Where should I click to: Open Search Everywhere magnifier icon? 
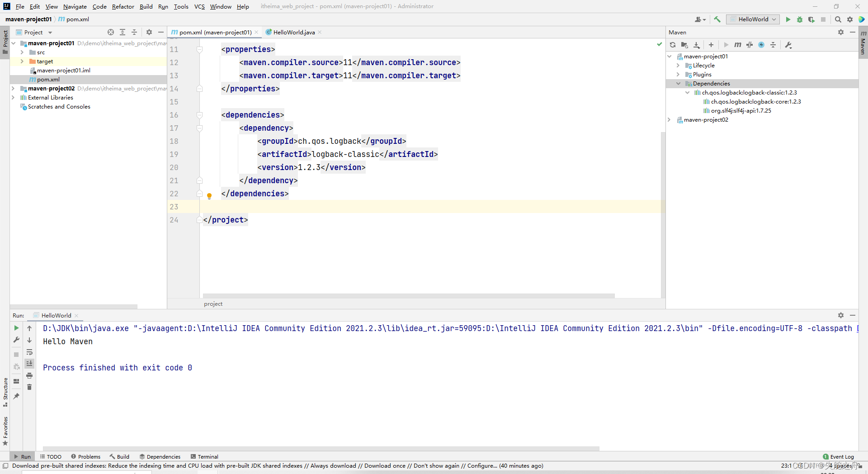click(x=838, y=19)
